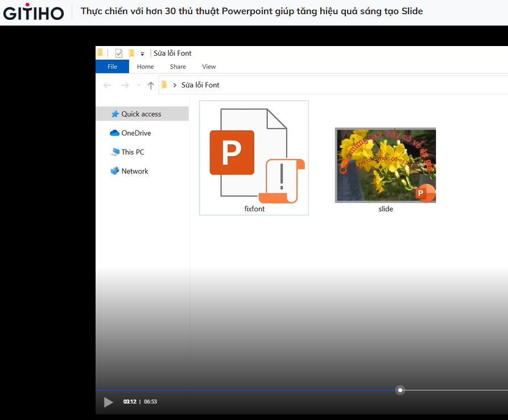Image resolution: width=508 pixels, height=420 pixels.
Task: Select Network in navigation pane
Action: click(x=129, y=171)
